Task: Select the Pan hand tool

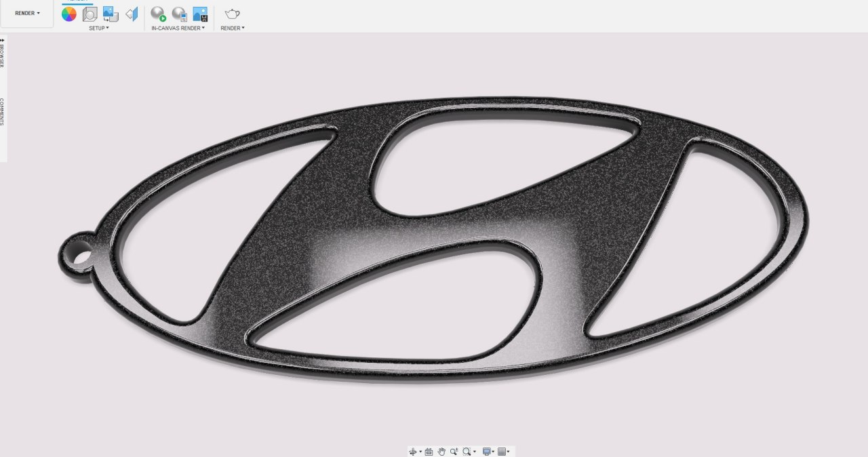Action: pyautogui.click(x=441, y=452)
